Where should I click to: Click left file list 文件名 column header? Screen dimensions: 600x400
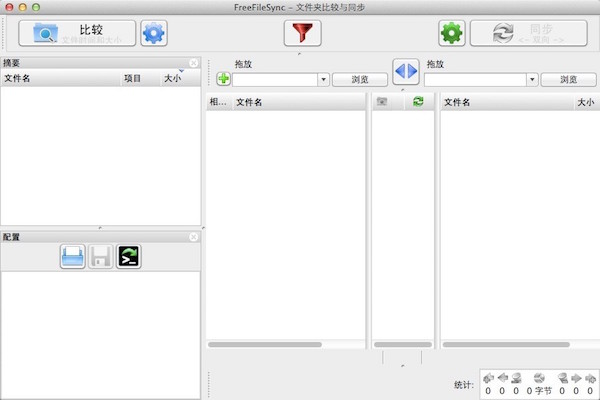click(x=299, y=102)
